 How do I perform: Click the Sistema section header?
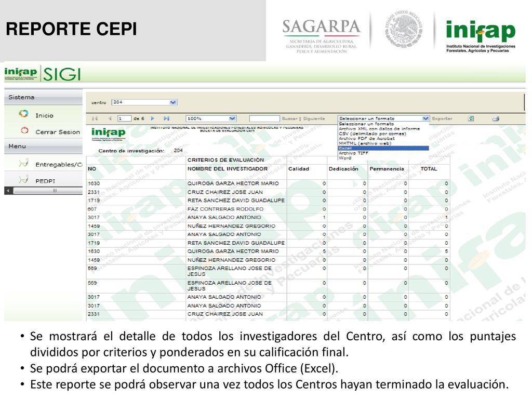click(43, 97)
